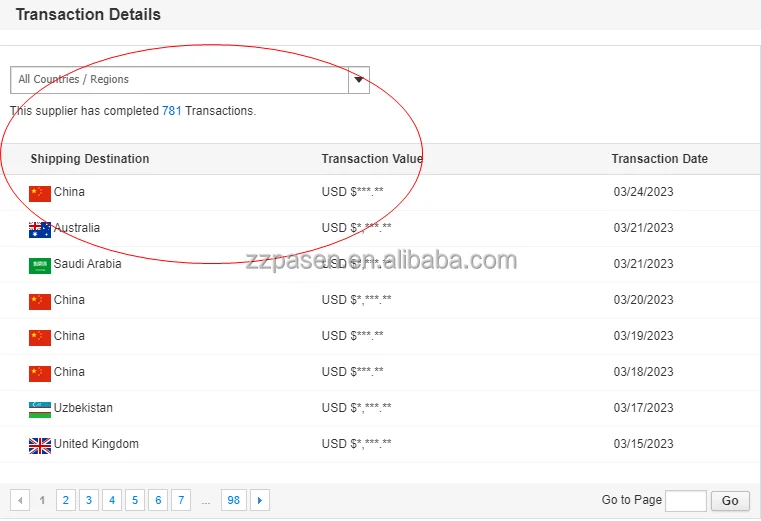The image size is (761, 521).
Task: Go to next page arrow
Action: pos(260,500)
